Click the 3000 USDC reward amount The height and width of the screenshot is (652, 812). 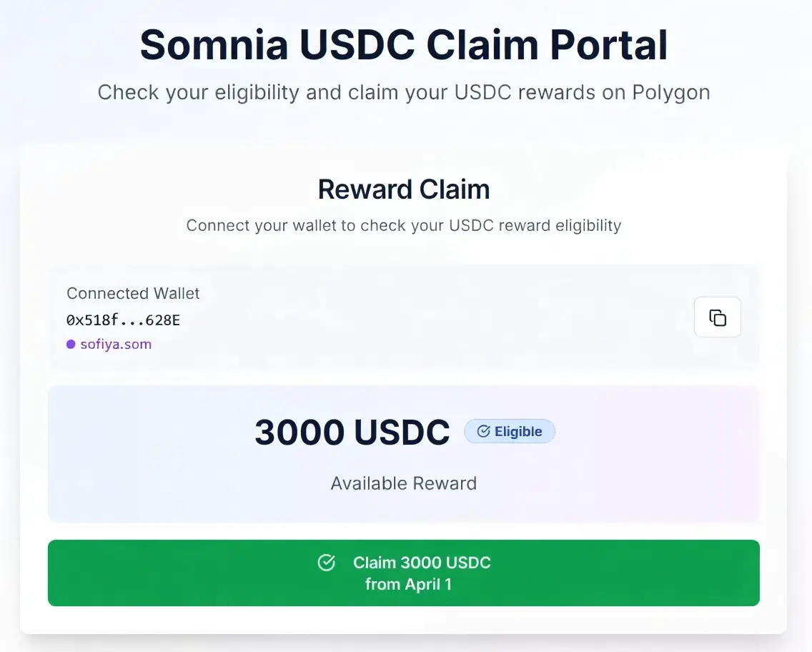click(x=352, y=432)
